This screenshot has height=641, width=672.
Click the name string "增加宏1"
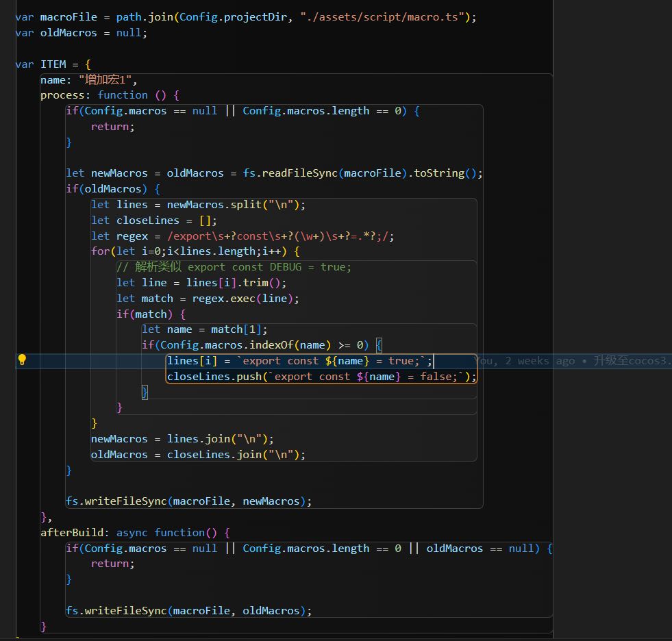105,79
